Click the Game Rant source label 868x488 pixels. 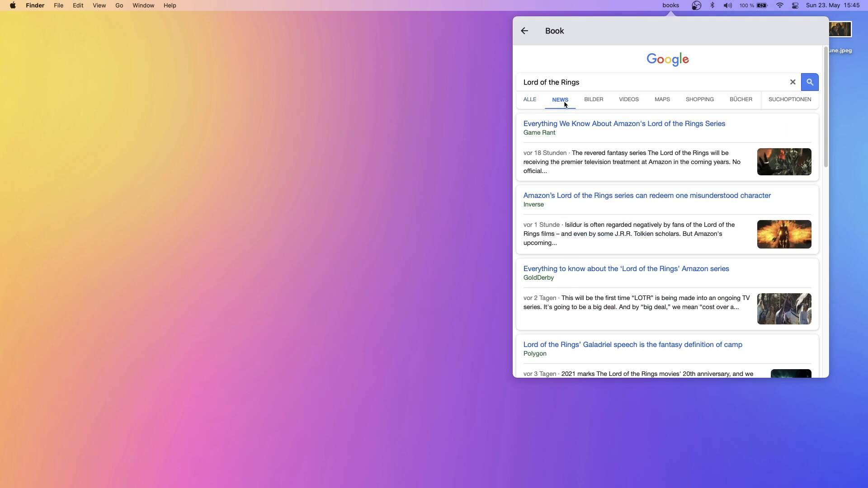[539, 133]
